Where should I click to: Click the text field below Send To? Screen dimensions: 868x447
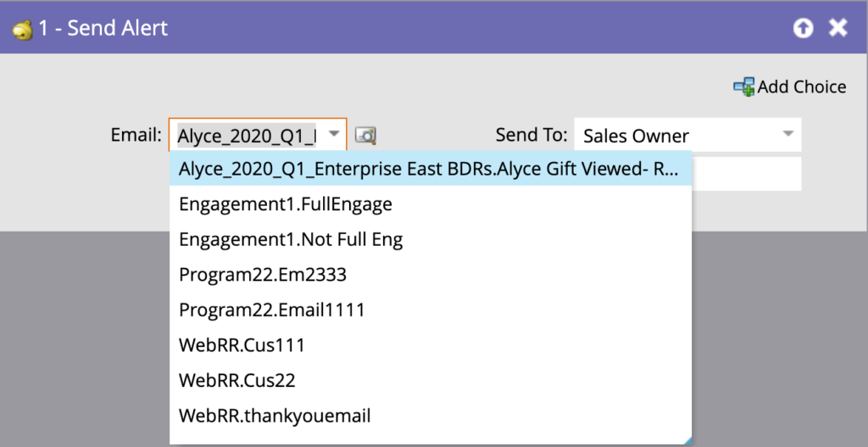pyautogui.click(x=746, y=173)
